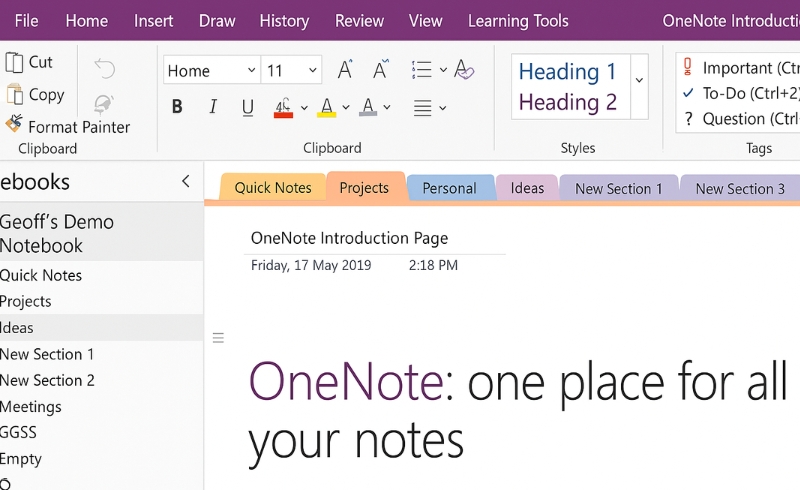This screenshot has height=490, width=800.
Task: Open the File menu
Action: click(x=27, y=21)
